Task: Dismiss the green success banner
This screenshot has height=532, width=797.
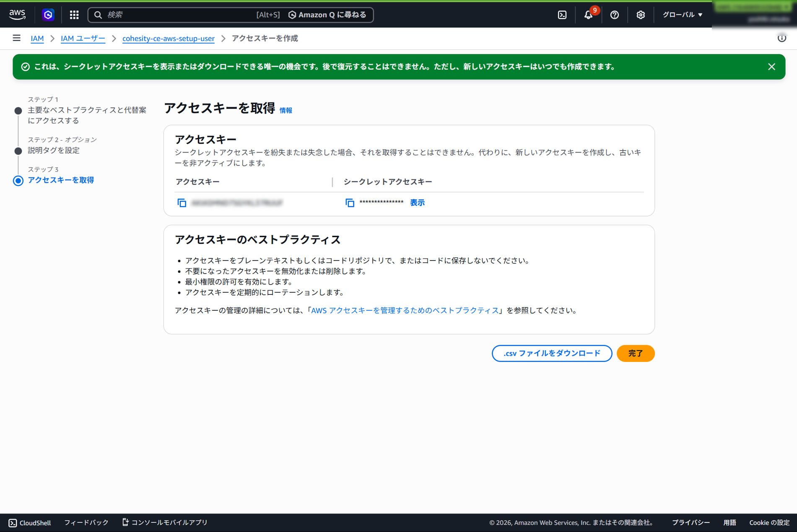Action: [x=771, y=67]
